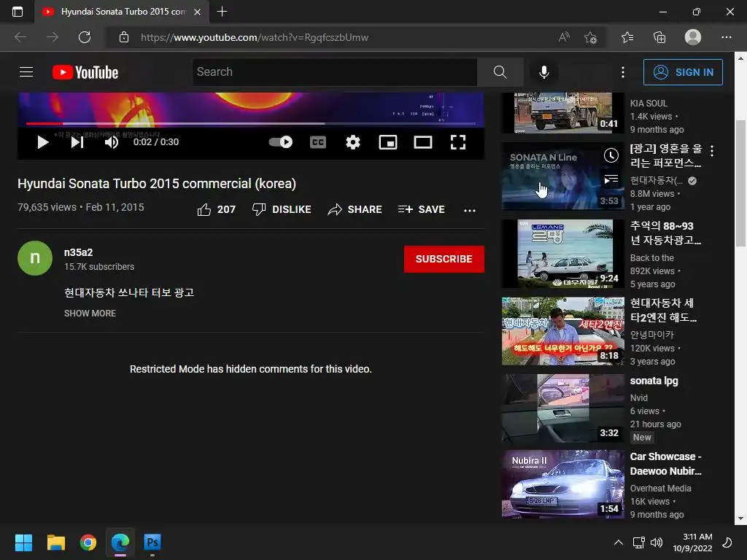Open YouTube settings three-dot menu
The width and height of the screenshot is (747, 560).
pos(623,72)
